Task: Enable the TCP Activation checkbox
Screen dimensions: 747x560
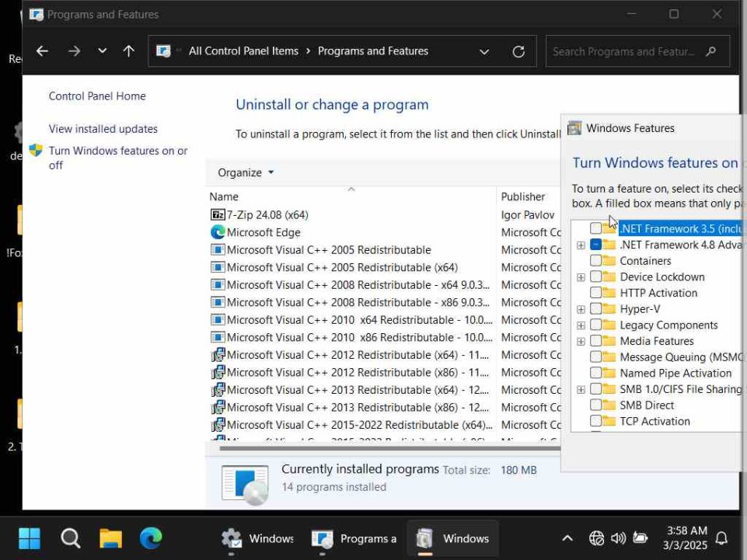Action: pyautogui.click(x=595, y=421)
